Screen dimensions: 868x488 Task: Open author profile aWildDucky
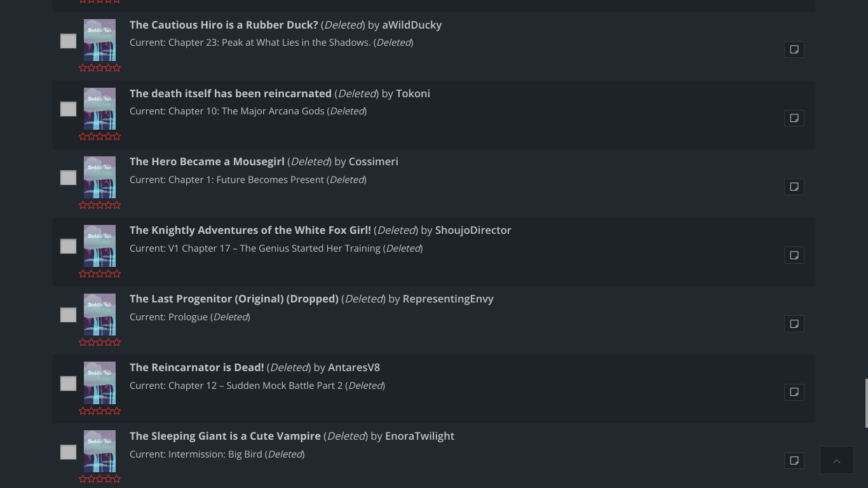pos(412,25)
